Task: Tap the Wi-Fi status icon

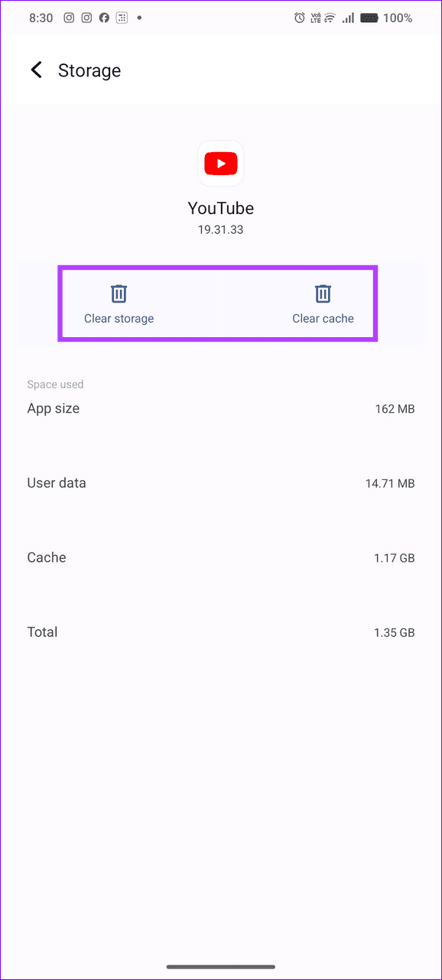Action: pyautogui.click(x=330, y=18)
